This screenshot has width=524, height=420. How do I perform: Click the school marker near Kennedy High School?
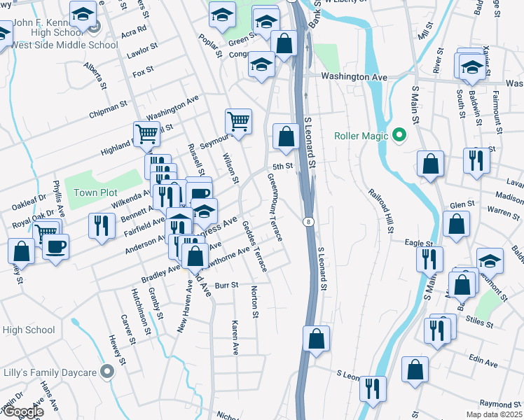point(83,15)
